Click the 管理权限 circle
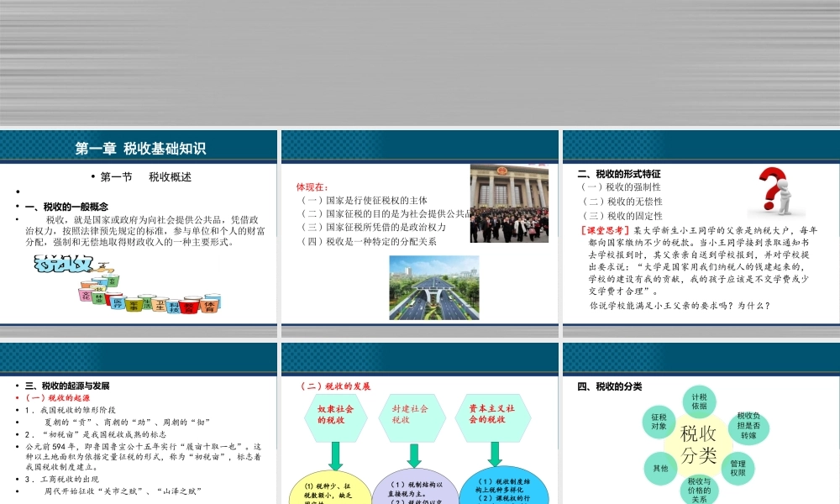This screenshot has height=504, width=840. 738,467
